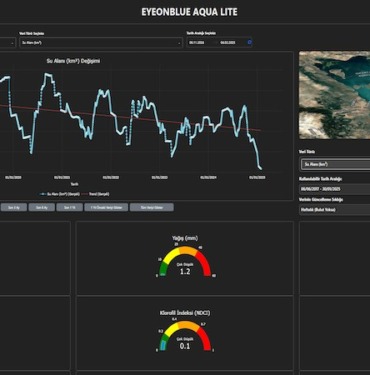Click the Tüm Veriyi Göster button
370x375 pixels.
(x=152, y=207)
